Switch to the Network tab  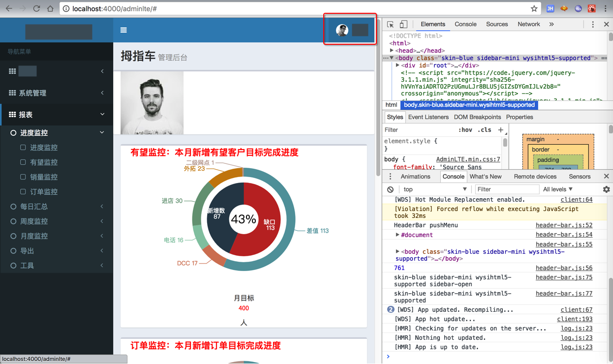point(528,24)
